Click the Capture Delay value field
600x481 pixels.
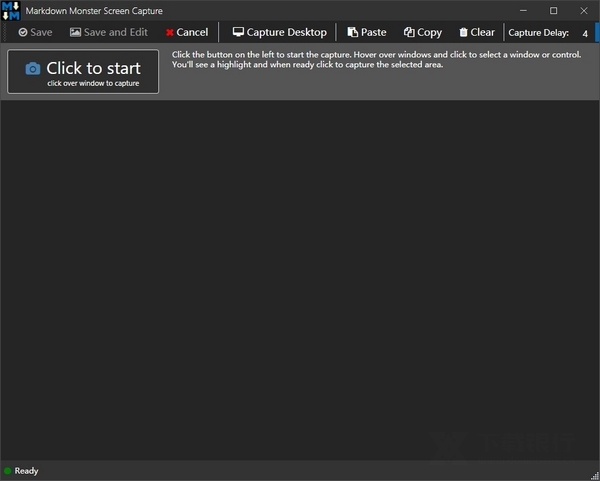tap(584, 33)
